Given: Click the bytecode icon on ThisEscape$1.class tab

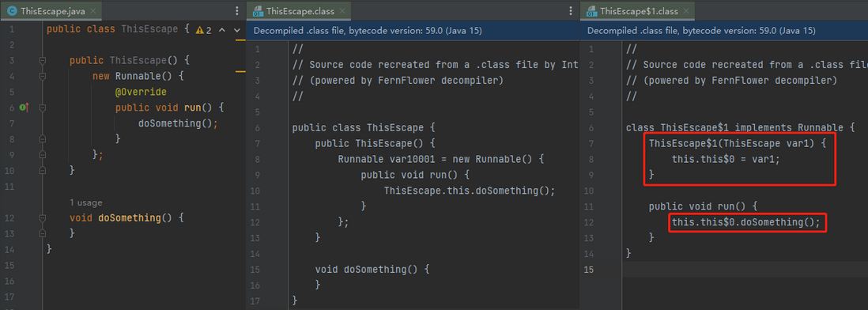Looking at the screenshot, I should (591, 11).
